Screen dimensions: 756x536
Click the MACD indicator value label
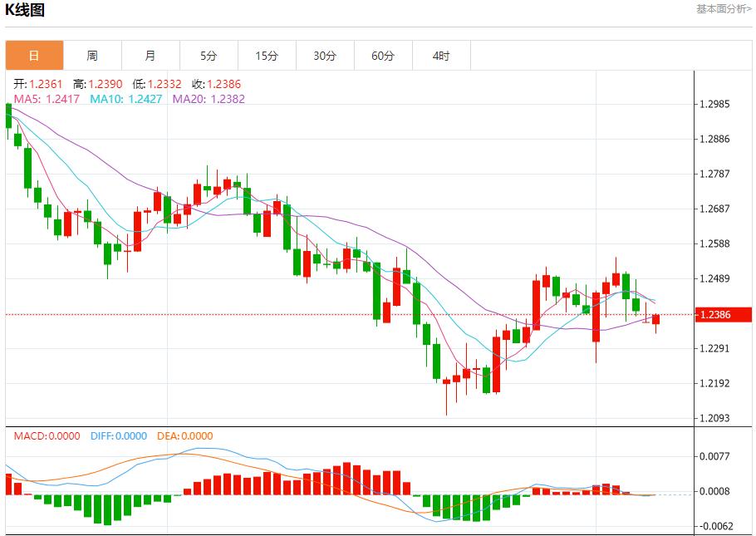tap(47, 436)
